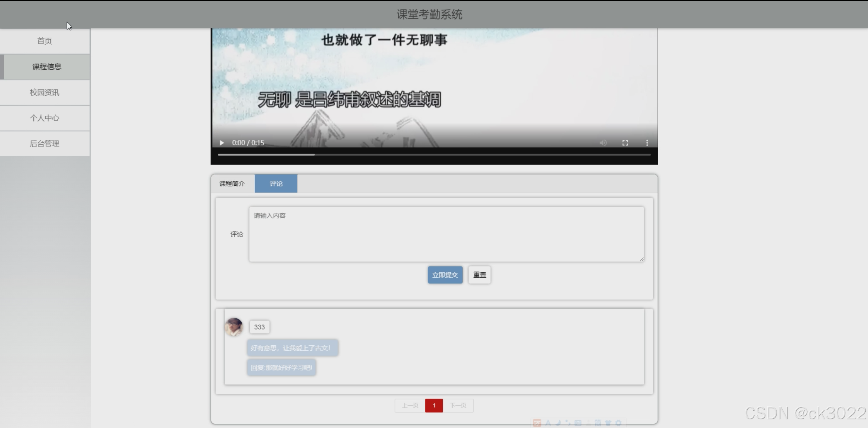The image size is (868, 428).
Task: Select 课程信息 sidebar item
Action: pos(46,67)
